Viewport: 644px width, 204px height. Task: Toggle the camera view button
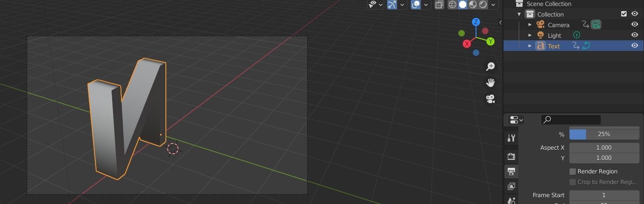490,99
